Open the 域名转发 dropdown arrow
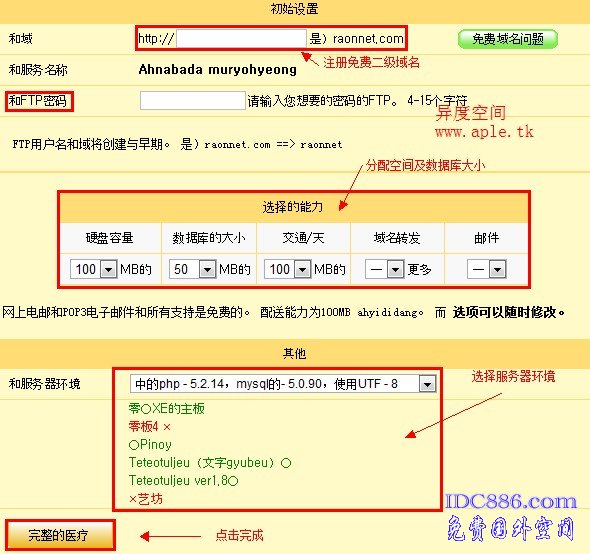This screenshot has height=554, width=590. click(395, 269)
